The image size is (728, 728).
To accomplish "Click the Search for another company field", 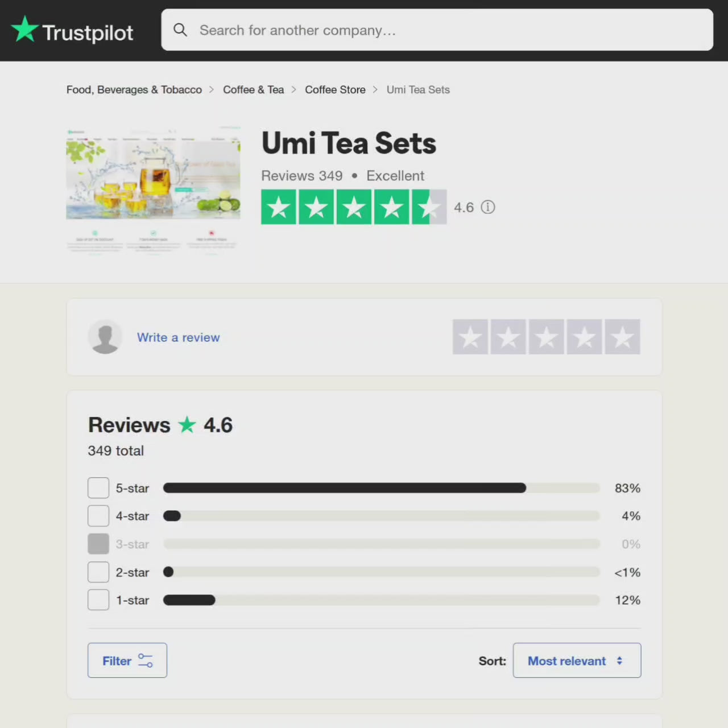I will [x=437, y=30].
